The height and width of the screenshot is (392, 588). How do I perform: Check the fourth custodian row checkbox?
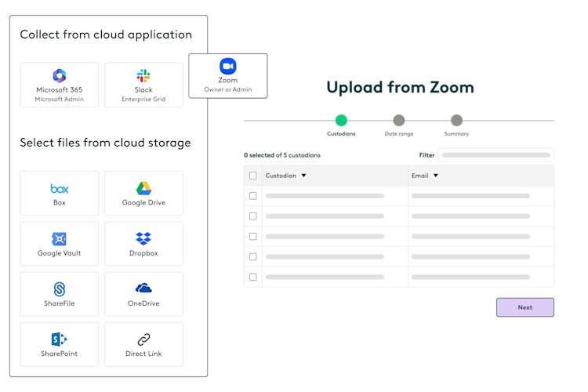click(x=253, y=256)
